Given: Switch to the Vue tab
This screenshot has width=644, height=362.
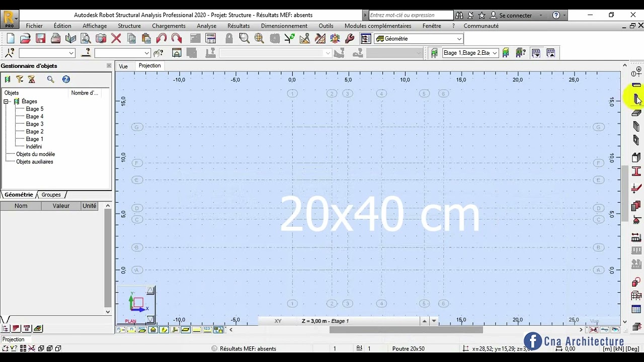Looking at the screenshot, I should tap(123, 66).
